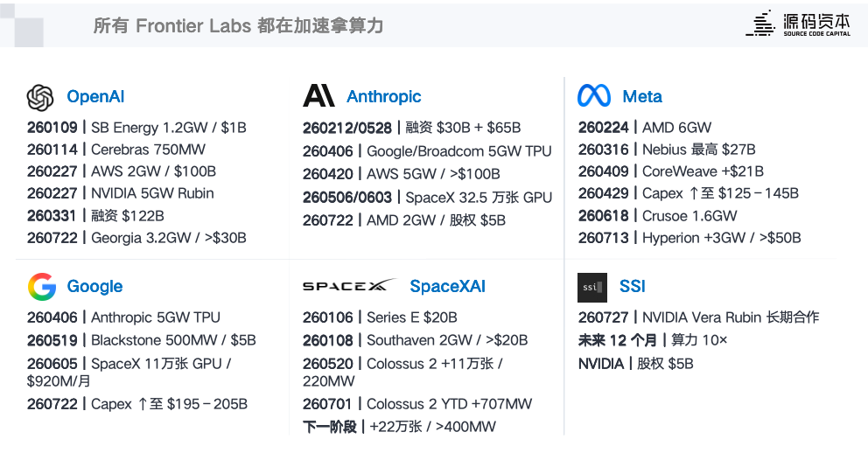Select the blue Anthropic heading
The width and height of the screenshot is (868, 453).
[384, 97]
